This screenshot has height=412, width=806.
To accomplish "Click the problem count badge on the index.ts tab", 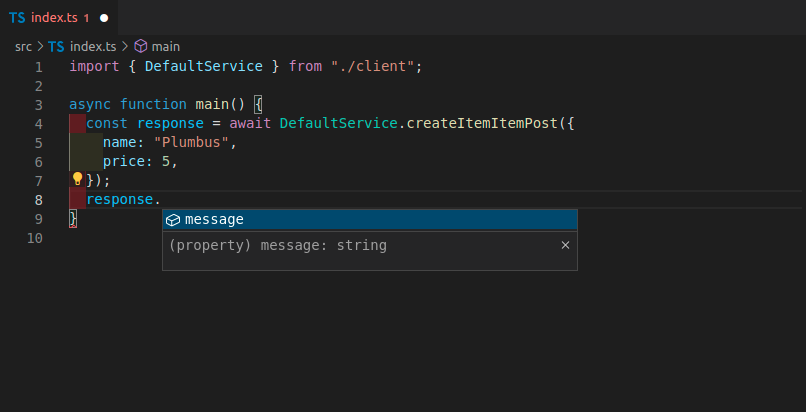I will click(87, 18).
